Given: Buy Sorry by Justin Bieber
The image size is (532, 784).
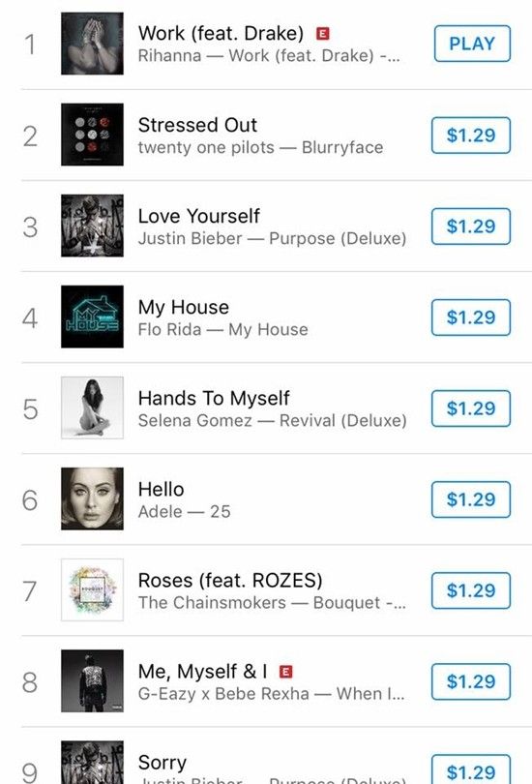Looking at the screenshot, I should tap(471, 770).
